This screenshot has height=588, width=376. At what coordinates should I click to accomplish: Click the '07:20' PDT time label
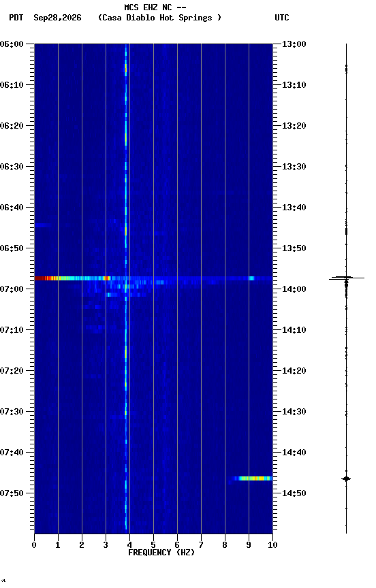pyautogui.click(x=12, y=371)
